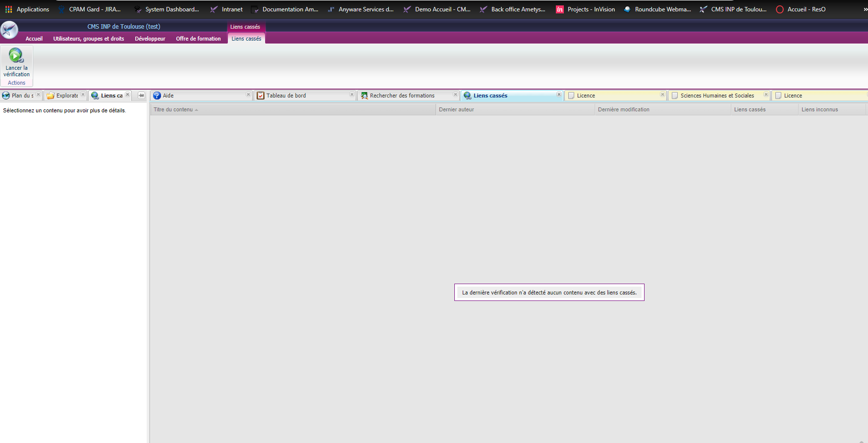Show hidden bookmarks with overflow chevron
Screen dimensions: 868x443
865,9
